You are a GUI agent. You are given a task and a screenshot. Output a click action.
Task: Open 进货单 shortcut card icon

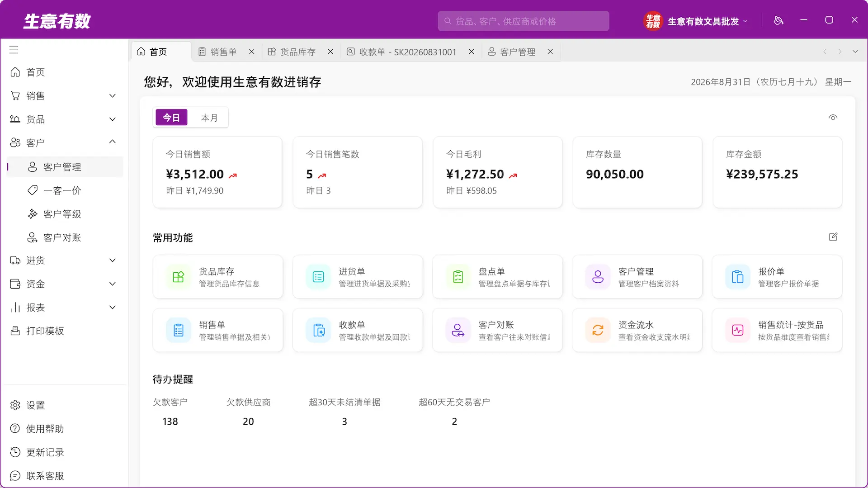click(318, 277)
